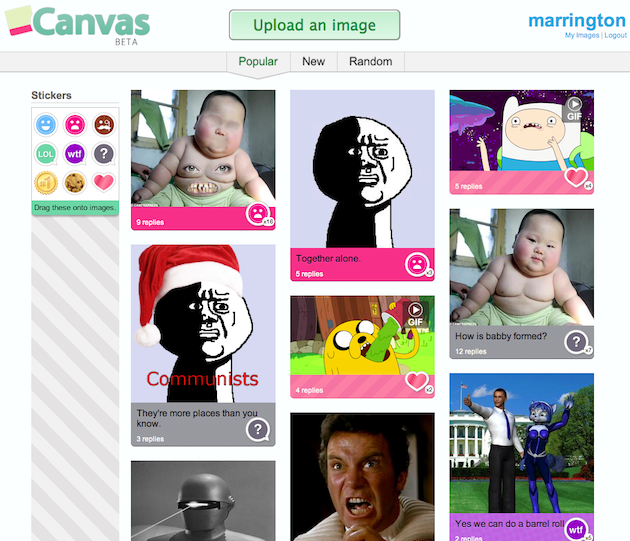
Task: Open 5 replies under the Finn GIF
Action: [x=468, y=186]
